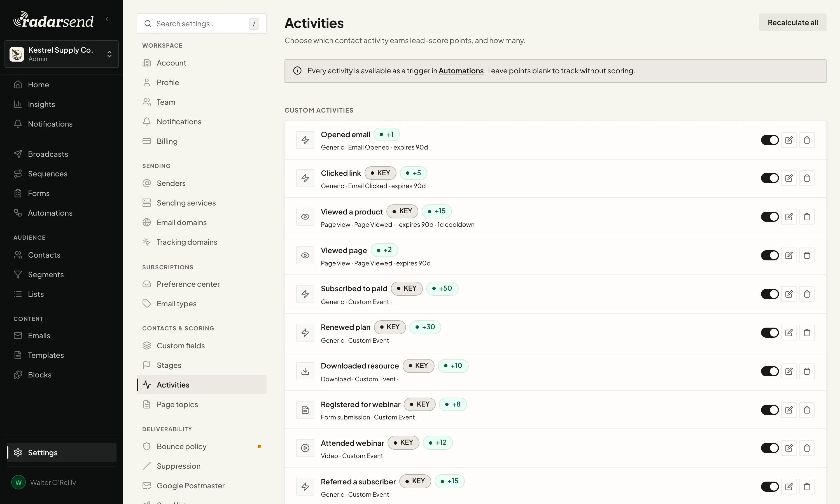
Task: Go to Broadcasts in the main sidebar
Action: point(61,154)
